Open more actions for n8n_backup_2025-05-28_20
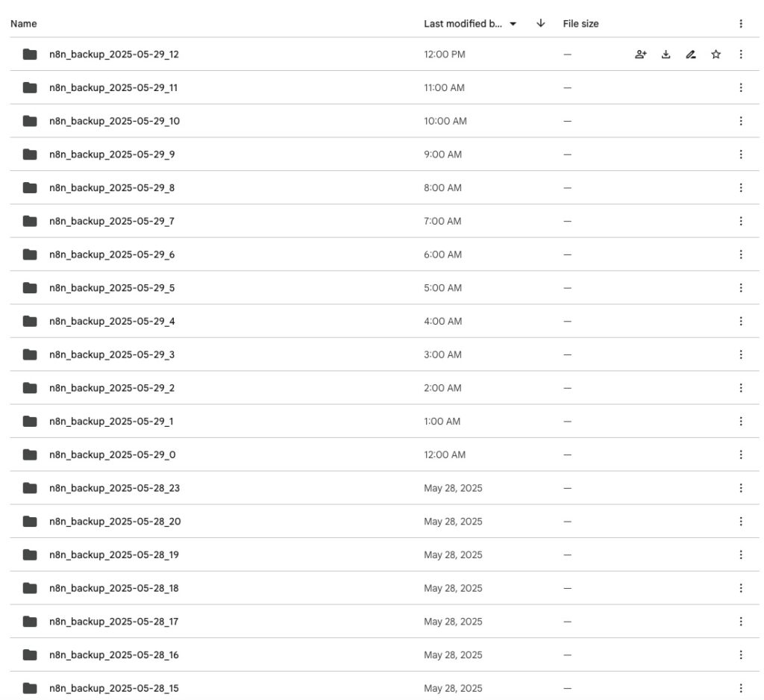The height and width of the screenshot is (700, 764). coord(741,522)
